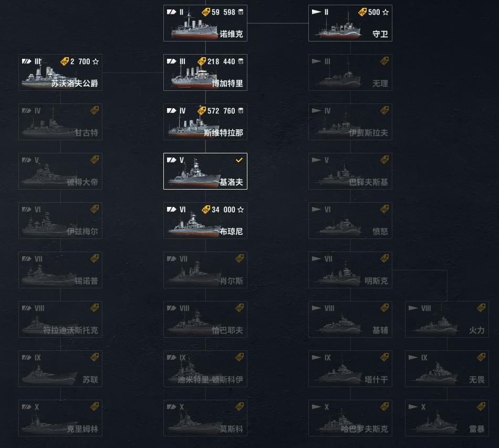Click the star icon on 苏沃洛夫公爵 card
The height and width of the screenshot is (448, 499).
point(96,61)
